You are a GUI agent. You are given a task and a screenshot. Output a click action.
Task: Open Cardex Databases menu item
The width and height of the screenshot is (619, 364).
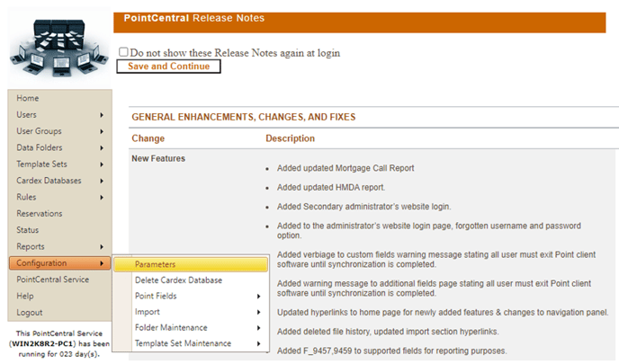[x=49, y=181]
